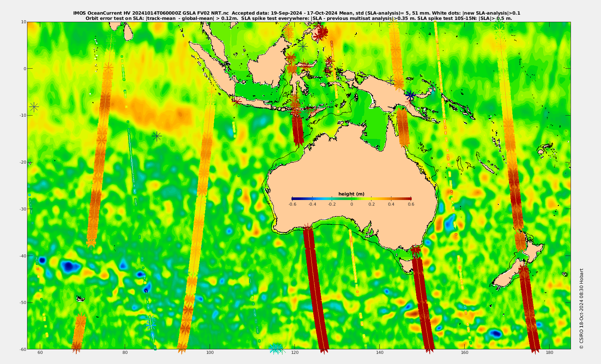
Task: Click the cyan star cluster at bottom near longitude 116
Action: click(277, 349)
